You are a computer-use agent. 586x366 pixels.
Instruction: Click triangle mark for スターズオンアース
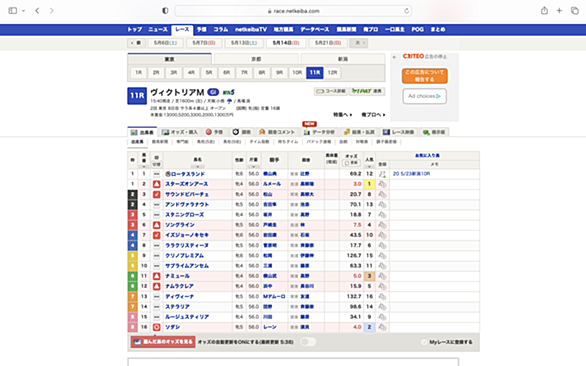(157, 184)
